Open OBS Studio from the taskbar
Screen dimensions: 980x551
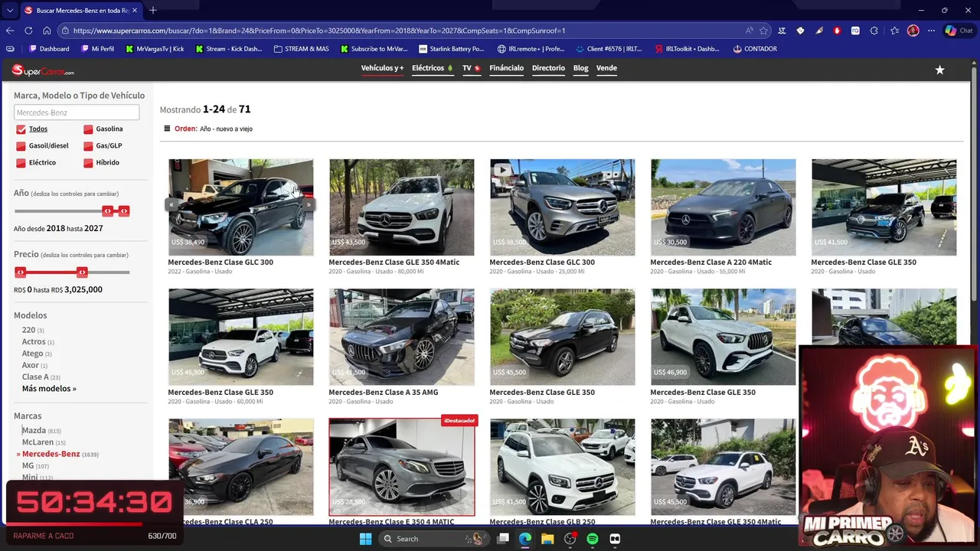(x=570, y=539)
